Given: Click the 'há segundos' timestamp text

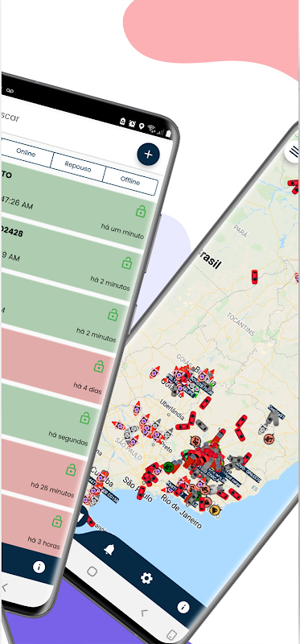Looking at the screenshot, I should coord(68,438).
